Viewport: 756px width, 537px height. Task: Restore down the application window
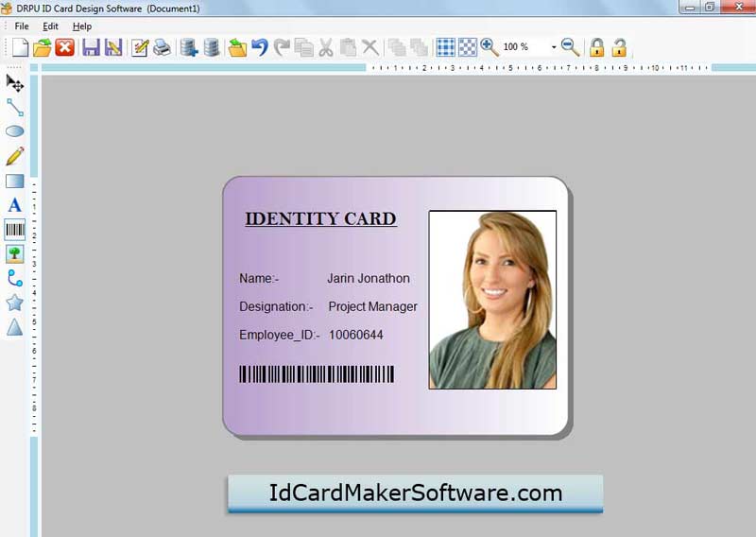[711, 8]
